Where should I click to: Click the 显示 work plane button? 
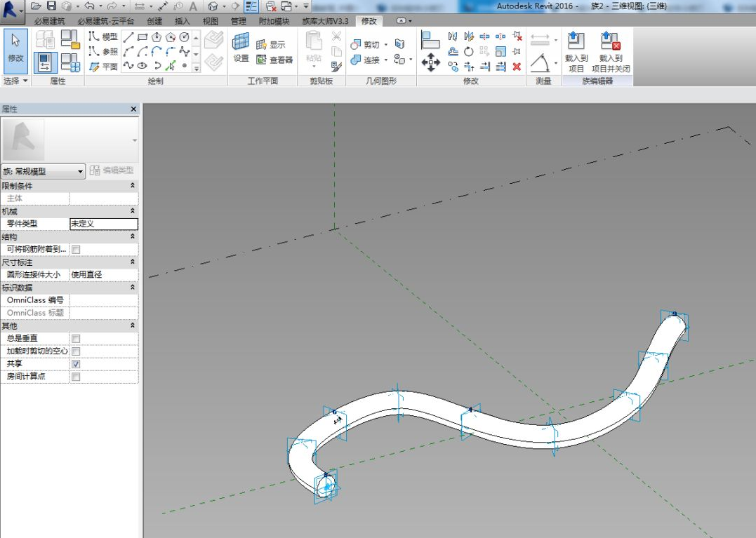[x=271, y=45]
